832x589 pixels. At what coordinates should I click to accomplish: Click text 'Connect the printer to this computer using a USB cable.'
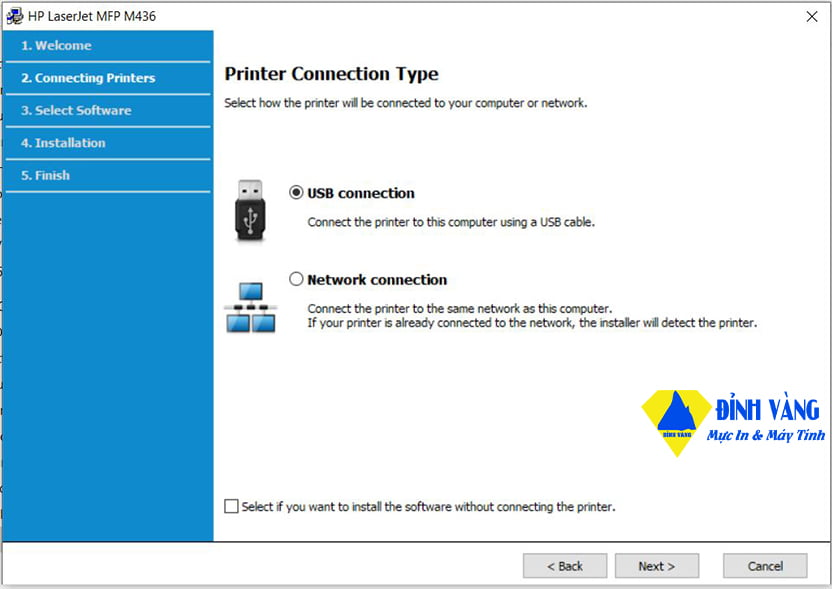tap(451, 222)
